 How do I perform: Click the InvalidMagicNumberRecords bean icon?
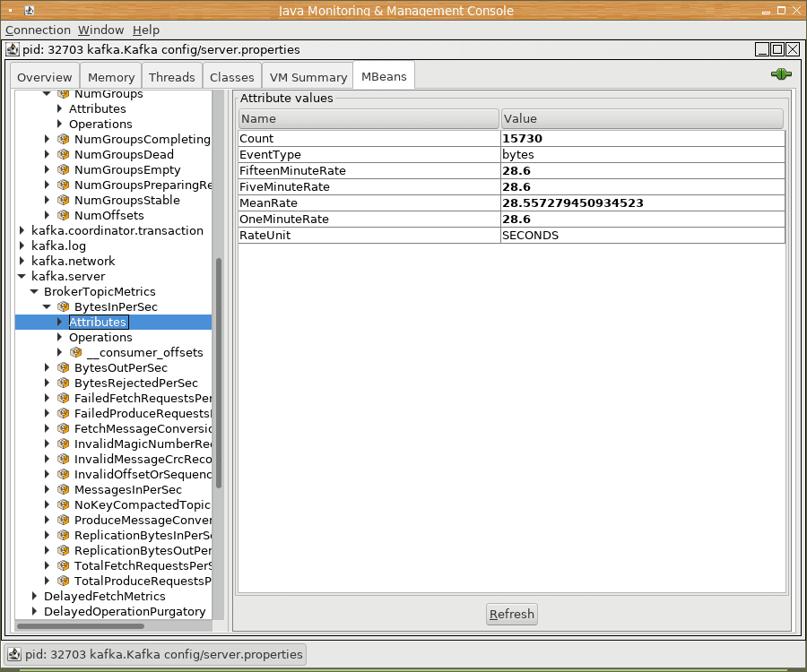pyautogui.click(x=64, y=444)
